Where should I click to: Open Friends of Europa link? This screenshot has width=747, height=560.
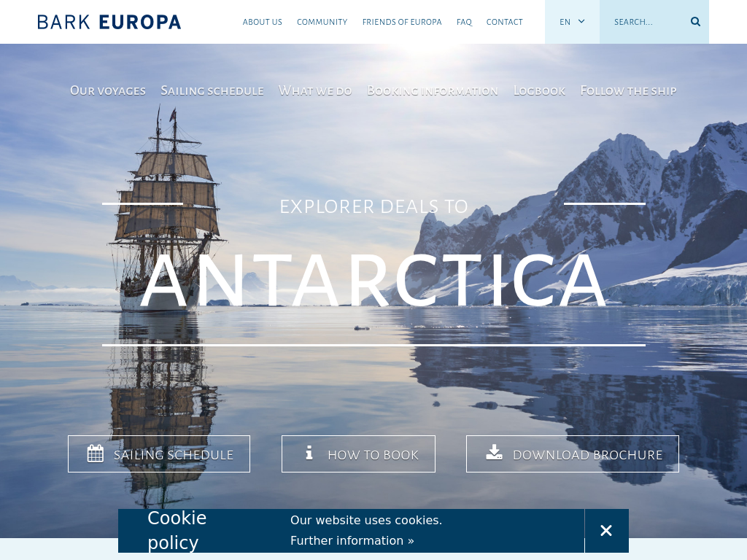pyautogui.click(x=402, y=22)
